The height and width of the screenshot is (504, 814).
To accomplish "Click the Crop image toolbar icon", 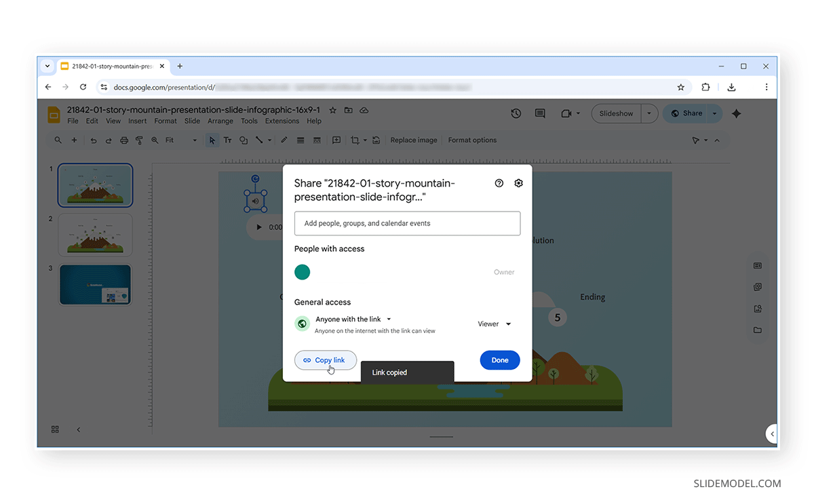I will click(x=355, y=140).
